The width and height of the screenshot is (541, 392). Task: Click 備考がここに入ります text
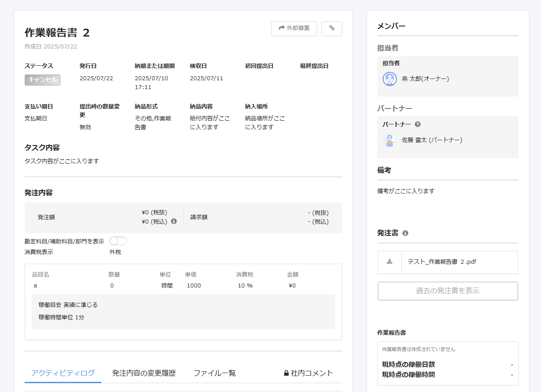pyautogui.click(x=406, y=191)
